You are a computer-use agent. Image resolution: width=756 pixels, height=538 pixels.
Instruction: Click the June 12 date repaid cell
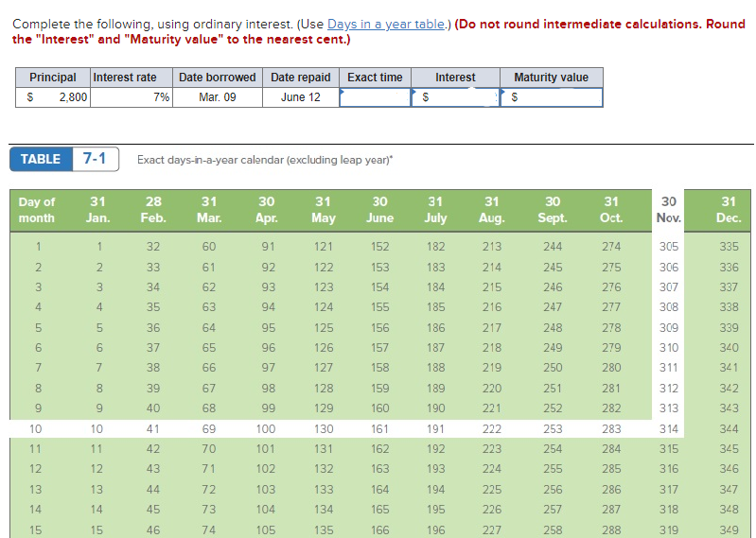(x=301, y=97)
